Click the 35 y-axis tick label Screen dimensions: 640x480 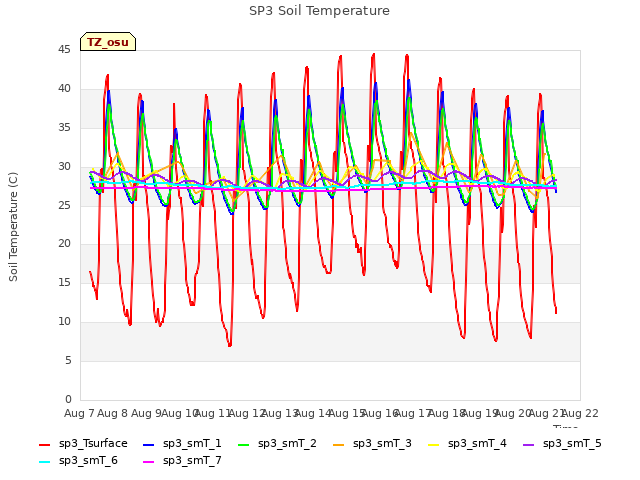click(64, 127)
